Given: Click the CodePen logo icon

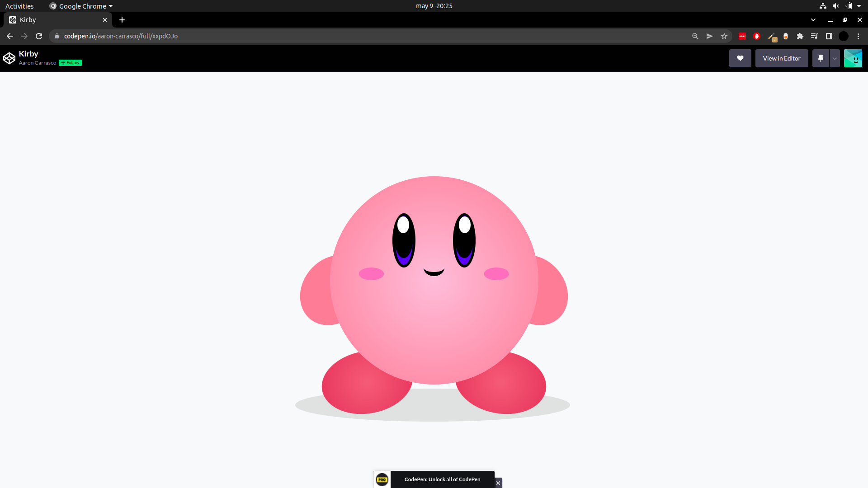Looking at the screenshot, I should coord(9,58).
